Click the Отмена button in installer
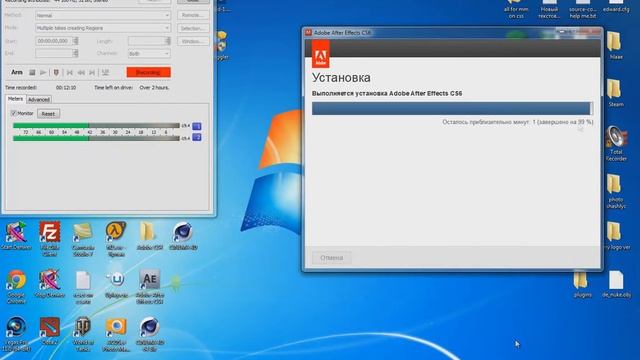This screenshot has width=640, height=360. pos(331,258)
